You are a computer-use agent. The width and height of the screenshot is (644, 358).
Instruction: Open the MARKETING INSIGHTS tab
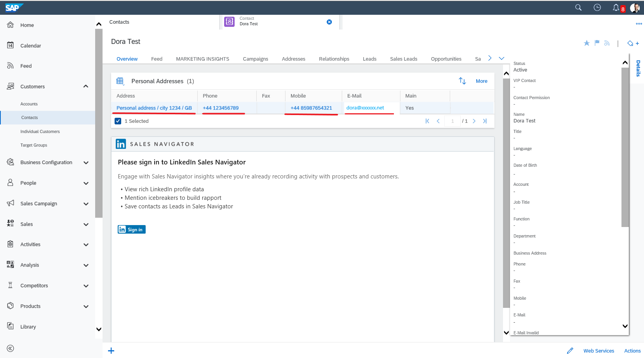point(202,59)
